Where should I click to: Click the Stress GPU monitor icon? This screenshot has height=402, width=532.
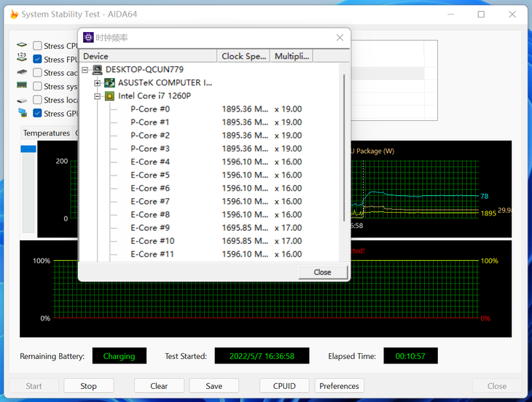pos(22,113)
